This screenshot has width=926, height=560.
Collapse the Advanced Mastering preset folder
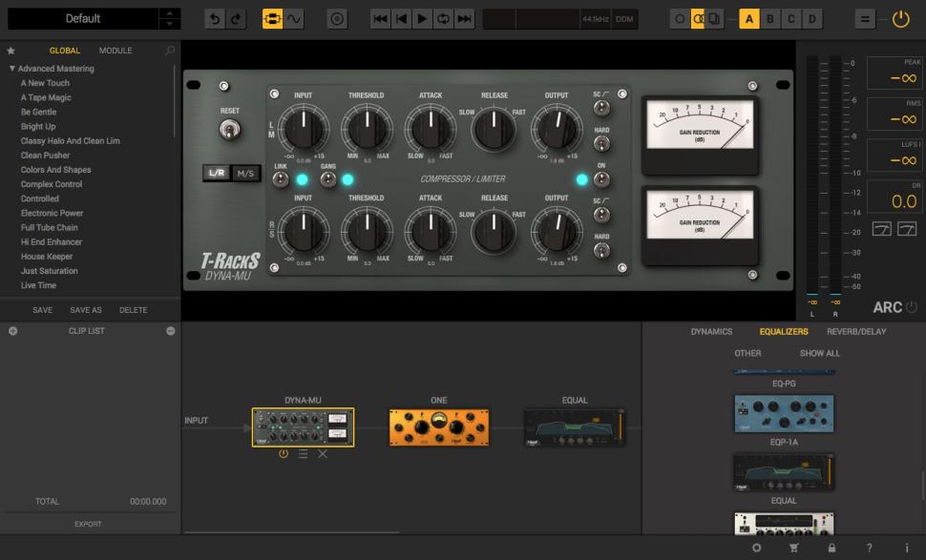point(12,69)
